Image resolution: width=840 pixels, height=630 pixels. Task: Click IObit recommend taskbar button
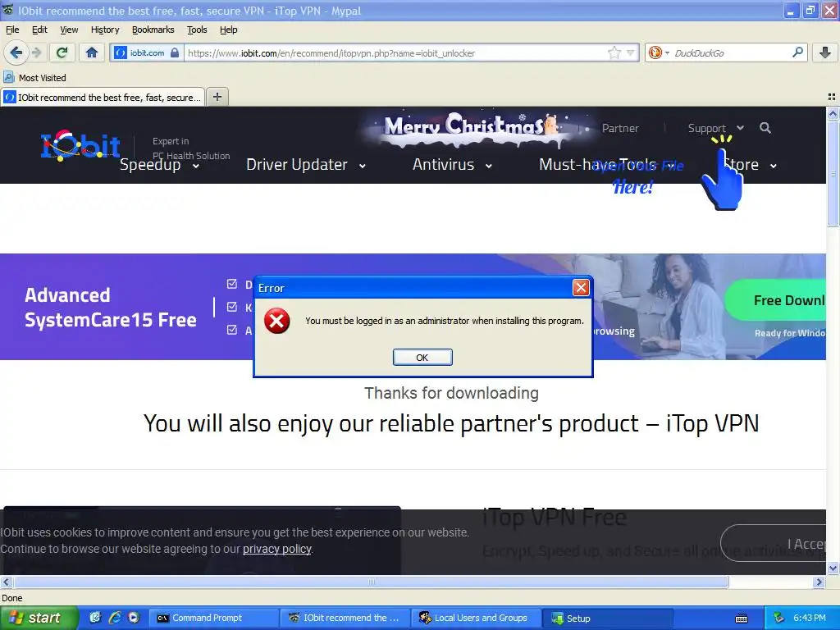[344, 618]
